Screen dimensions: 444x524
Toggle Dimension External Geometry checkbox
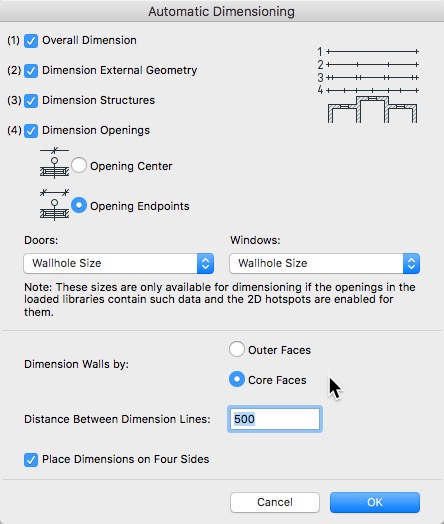coord(31,71)
